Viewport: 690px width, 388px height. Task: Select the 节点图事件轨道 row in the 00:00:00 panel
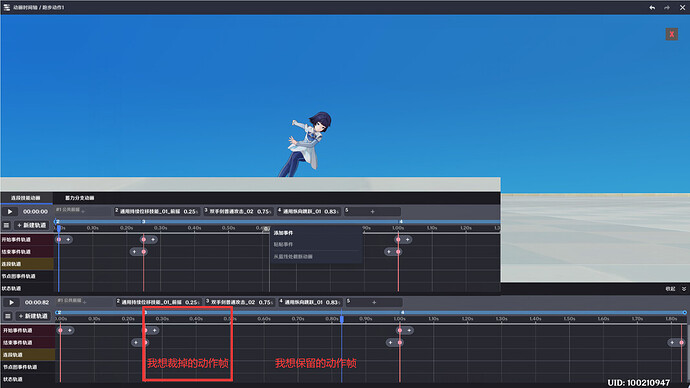(27, 276)
